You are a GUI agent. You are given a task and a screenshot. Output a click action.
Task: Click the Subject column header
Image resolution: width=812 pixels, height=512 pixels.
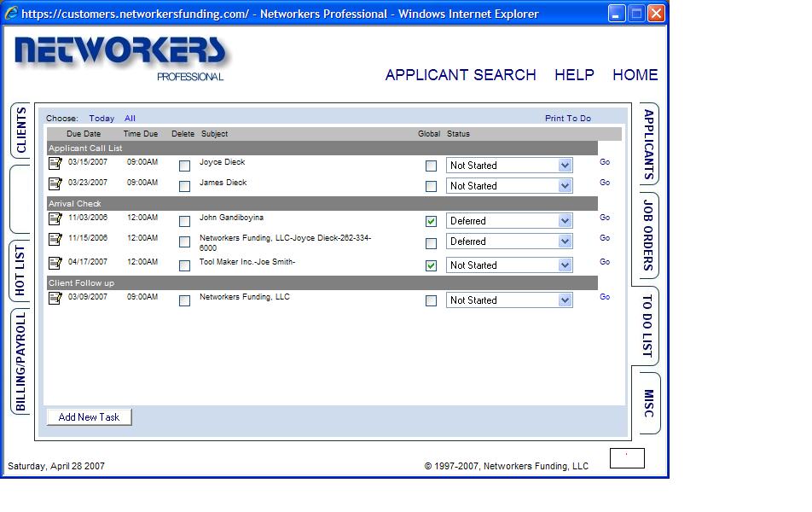[x=214, y=134]
